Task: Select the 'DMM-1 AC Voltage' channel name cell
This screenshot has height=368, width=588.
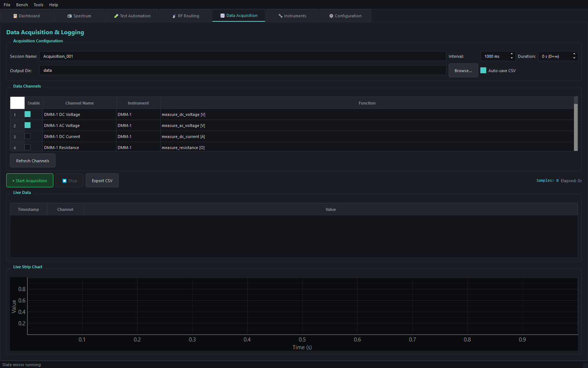Action: pyautogui.click(x=80, y=125)
